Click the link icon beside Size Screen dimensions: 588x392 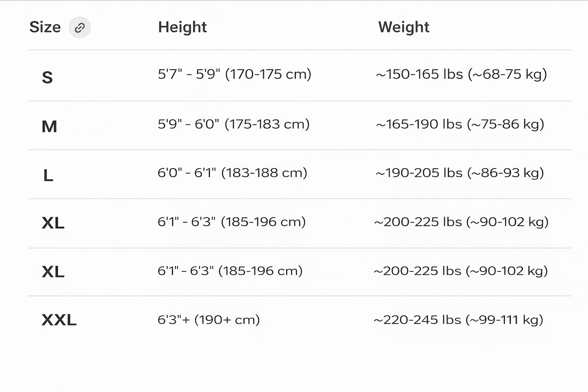[79, 28]
